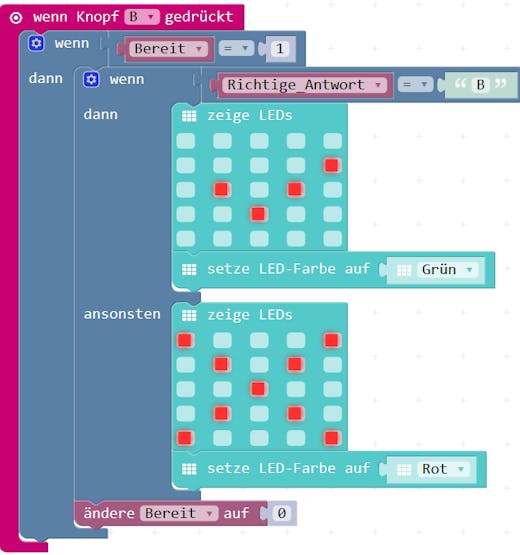Screen dimensions: 520x555
Task: Open the Richtige_Antwort variable dropdown
Action: click(304, 85)
